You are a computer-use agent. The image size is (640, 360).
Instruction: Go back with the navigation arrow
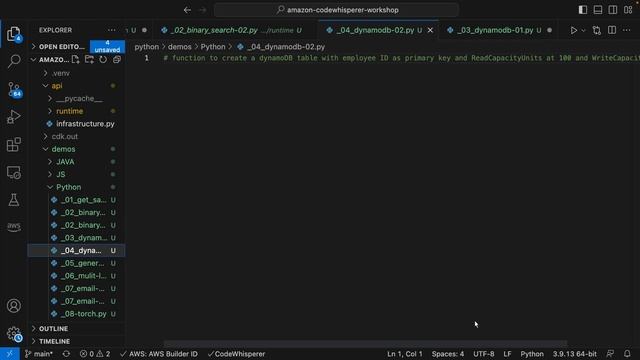(x=187, y=10)
